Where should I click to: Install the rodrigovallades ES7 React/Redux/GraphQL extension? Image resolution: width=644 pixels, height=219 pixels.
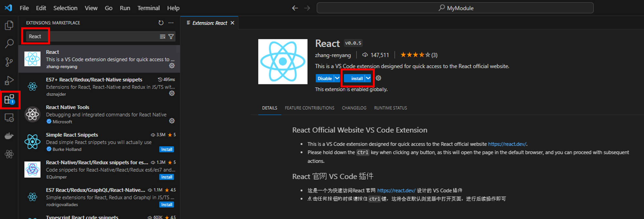pos(167,205)
